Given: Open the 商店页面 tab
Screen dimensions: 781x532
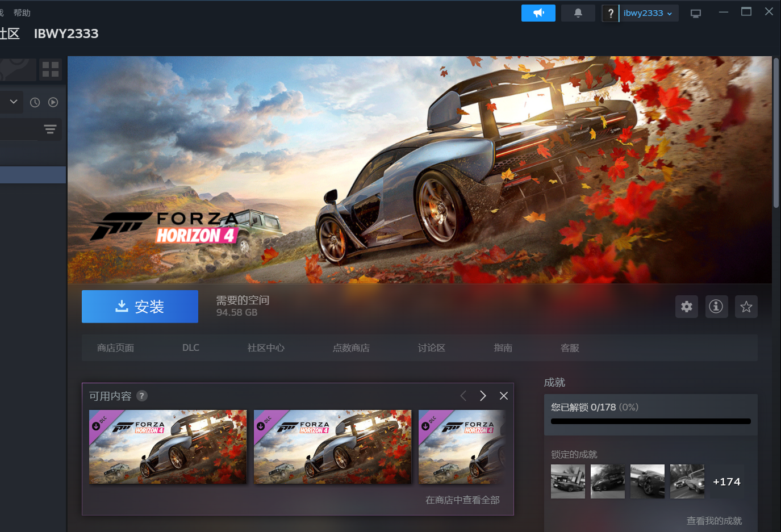Looking at the screenshot, I should point(115,348).
